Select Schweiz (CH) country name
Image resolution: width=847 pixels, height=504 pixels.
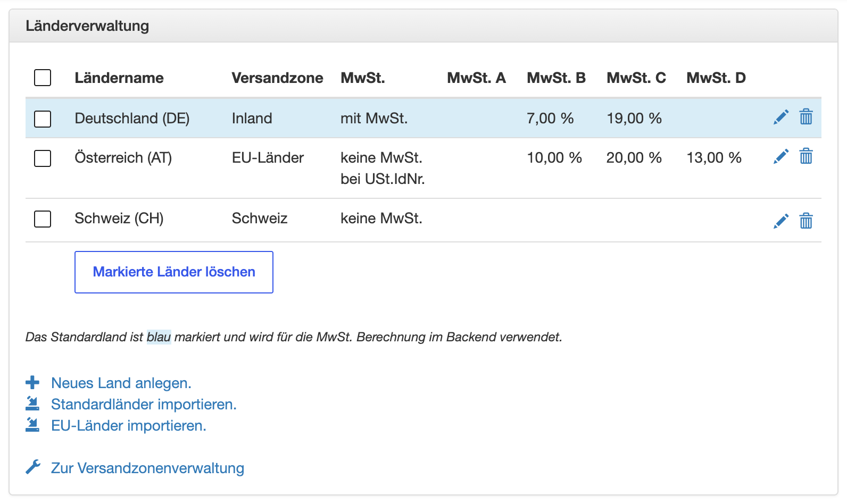(119, 218)
